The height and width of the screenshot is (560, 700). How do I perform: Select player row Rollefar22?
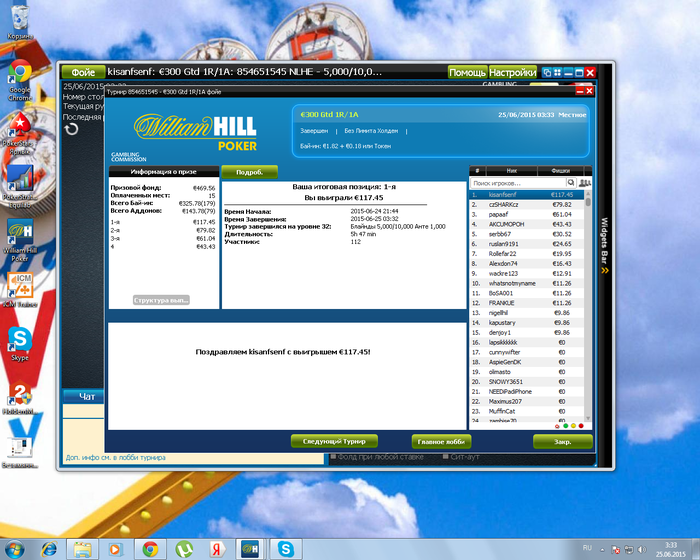[527, 254]
